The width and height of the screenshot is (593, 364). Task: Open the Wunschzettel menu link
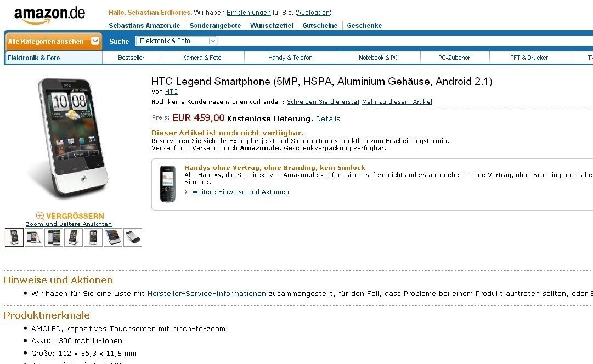tap(272, 25)
